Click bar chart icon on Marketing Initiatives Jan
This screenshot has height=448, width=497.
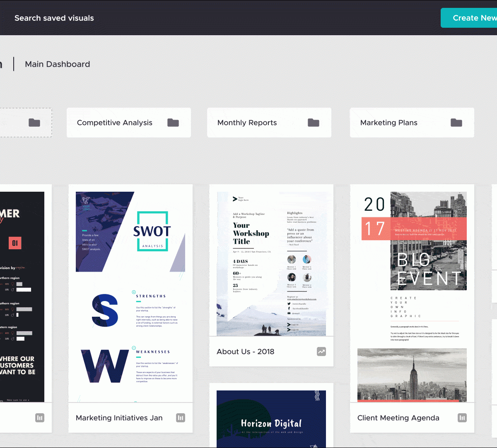(x=181, y=418)
